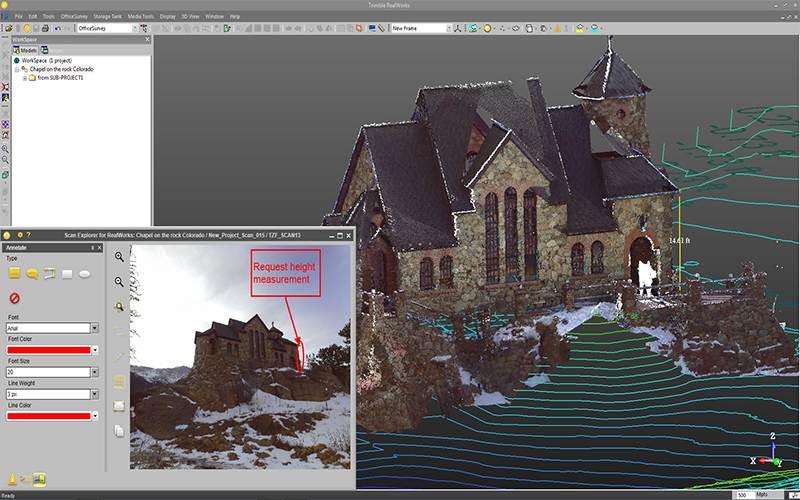Switch to the Models tab in WorkSpace

(x=25, y=50)
